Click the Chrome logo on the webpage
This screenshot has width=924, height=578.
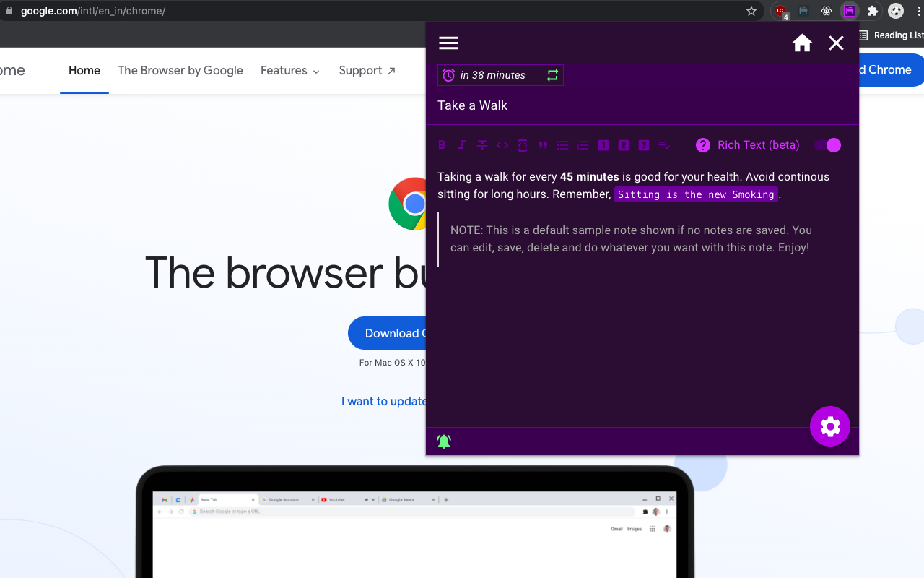407,204
